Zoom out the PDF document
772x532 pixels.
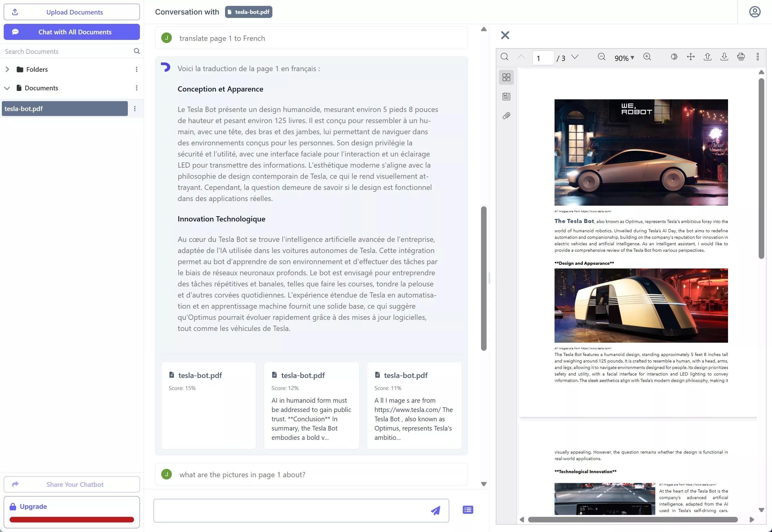click(601, 57)
